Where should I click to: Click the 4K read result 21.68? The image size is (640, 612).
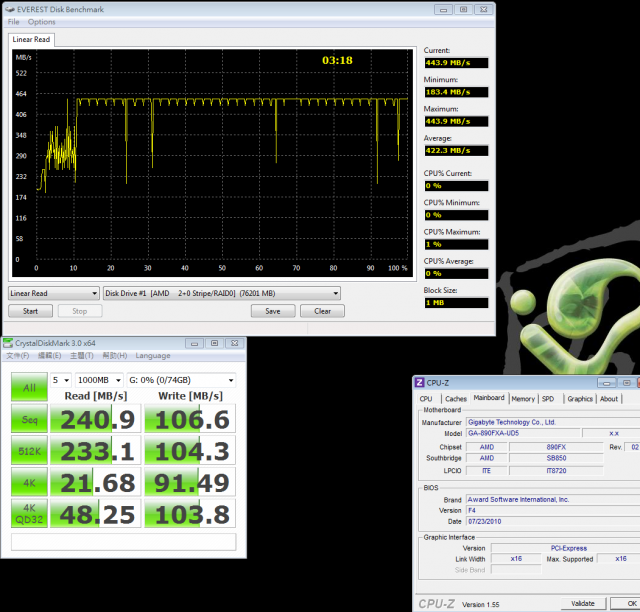[96, 482]
